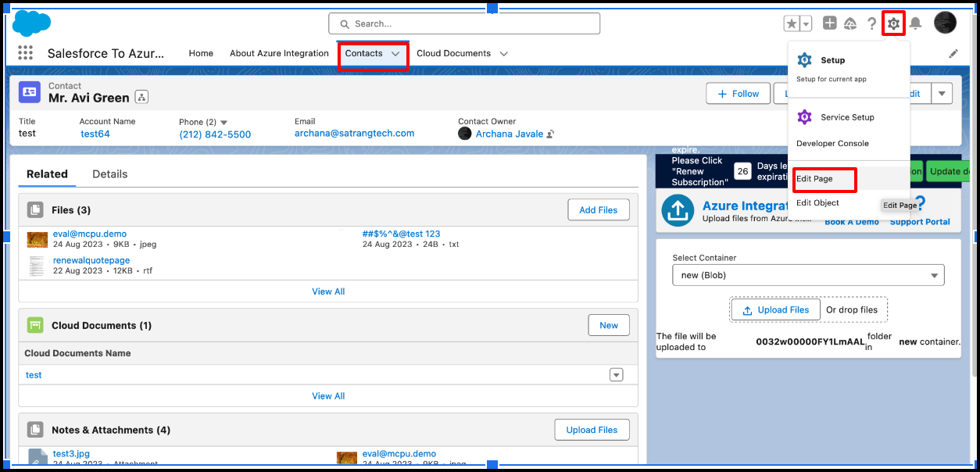The width and height of the screenshot is (980, 472).
Task: Open the ##$%^&@test 123 file link
Action: coord(402,234)
